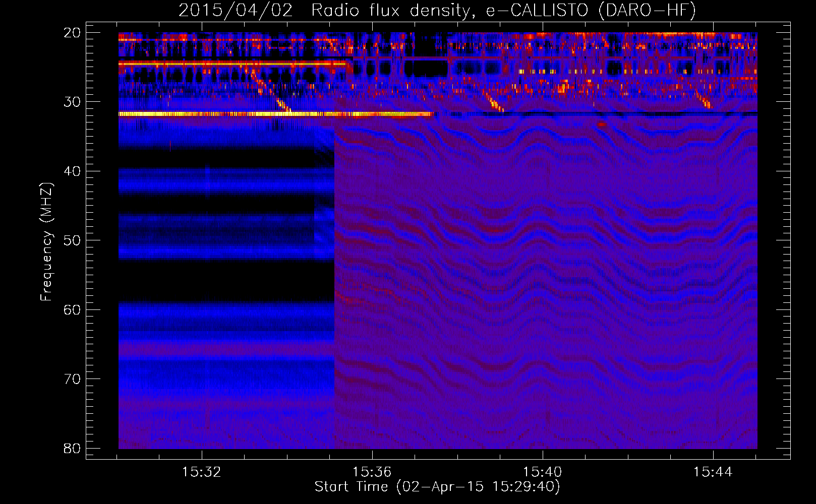
Task: Click the 15:40 time tick label
Action: tap(543, 472)
